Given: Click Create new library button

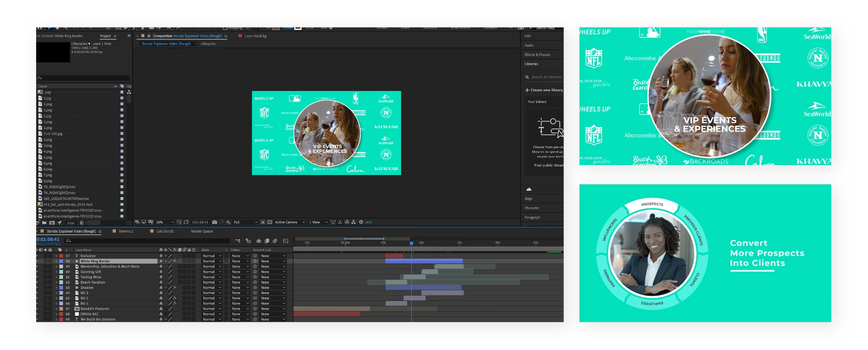Looking at the screenshot, I should [x=544, y=90].
